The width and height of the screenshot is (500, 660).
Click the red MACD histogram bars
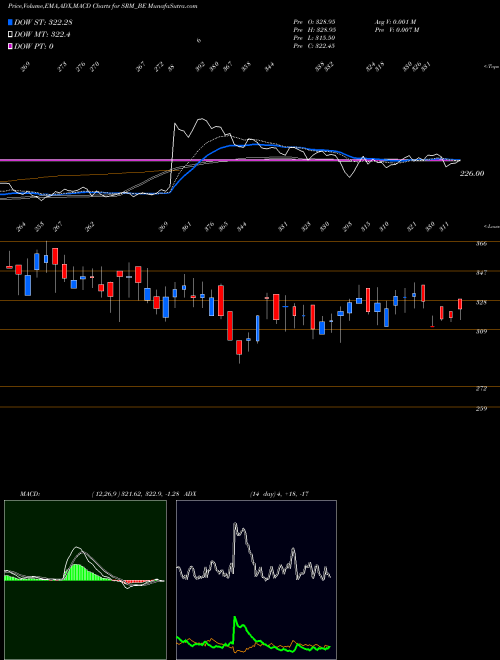[134, 583]
